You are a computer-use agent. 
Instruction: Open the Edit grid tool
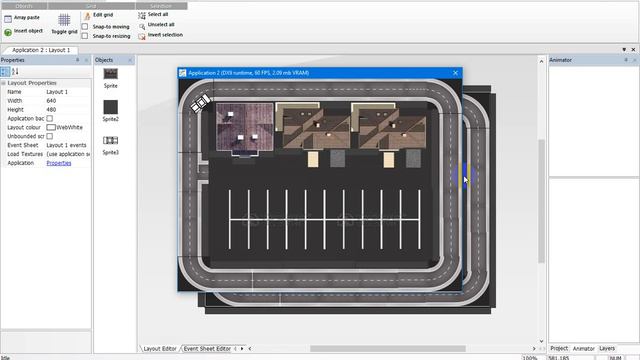[x=87, y=16]
